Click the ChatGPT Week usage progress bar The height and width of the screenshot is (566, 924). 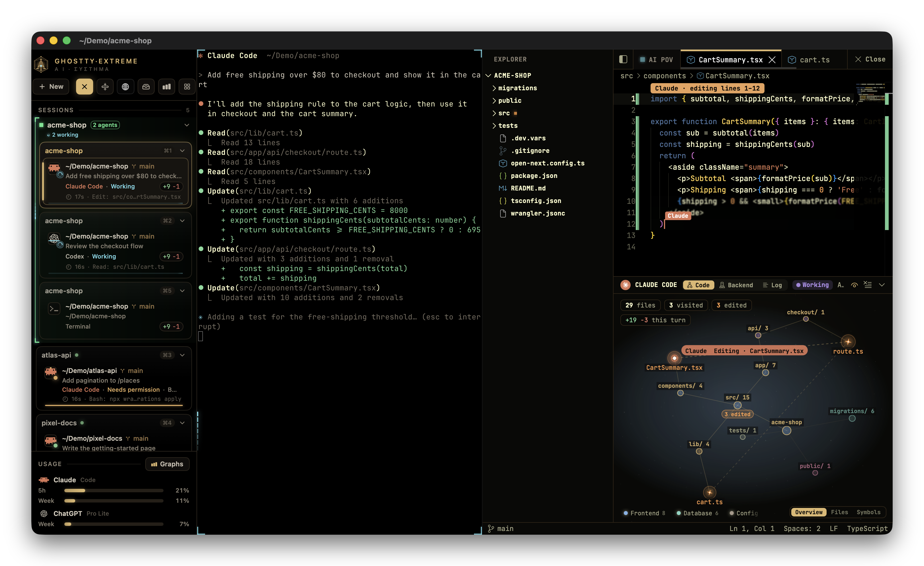tap(114, 524)
